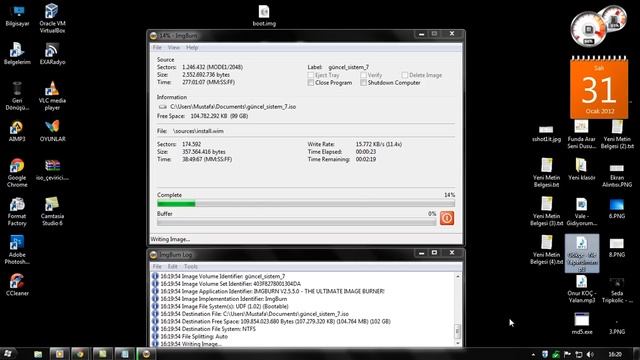
Task: Select the Yeni klasör folder icon
Action: click(x=582, y=169)
